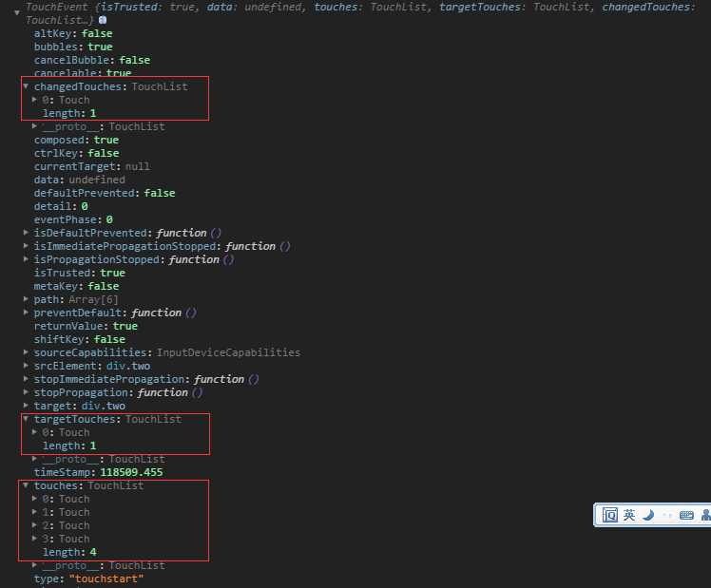Expand the stopPropagation function
Viewport: 711px width, 588px height.
[26, 392]
